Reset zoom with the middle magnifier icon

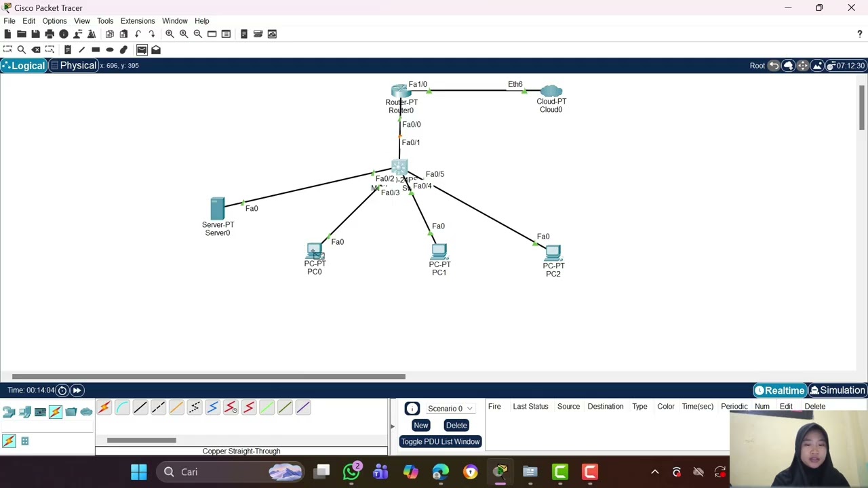(x=184, y=34)
